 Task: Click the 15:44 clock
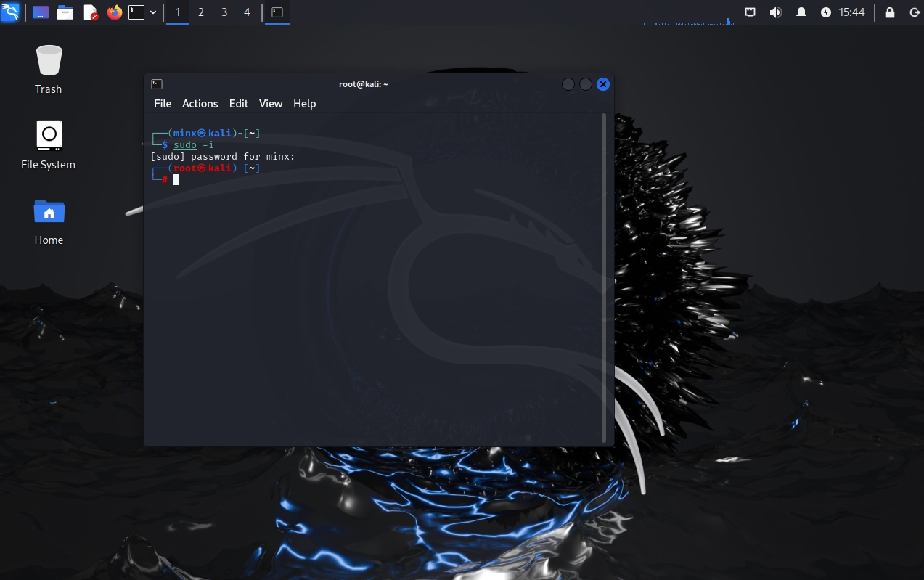pyautogui.click(x=851, y=12)
